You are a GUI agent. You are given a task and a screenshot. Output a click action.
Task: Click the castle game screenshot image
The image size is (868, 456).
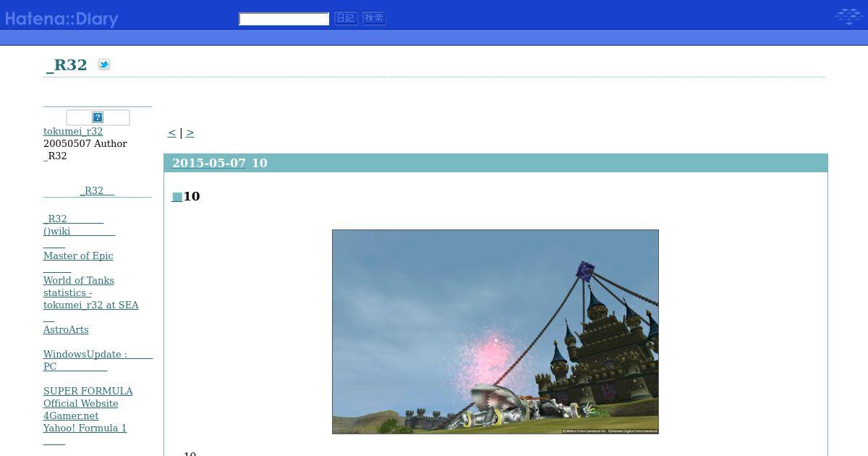pyautogui.click(x=495, y=332)
